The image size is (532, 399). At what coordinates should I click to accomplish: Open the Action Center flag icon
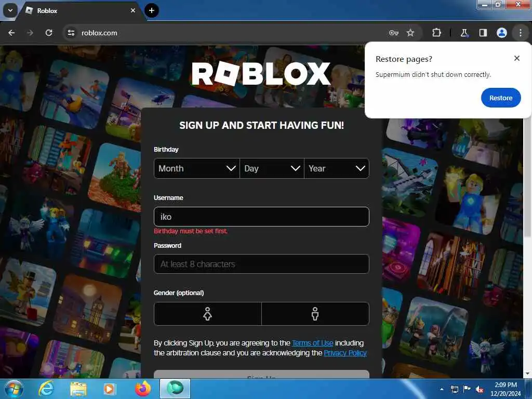coord(467,389)
